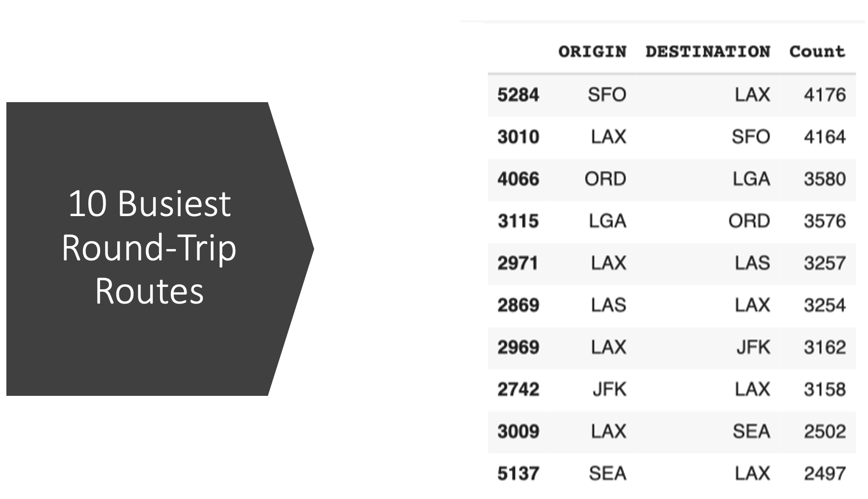Image resolution: width=868 pixels, height=499 pixels.
Task: Select count value 3576
Action: tap(824, 222)
